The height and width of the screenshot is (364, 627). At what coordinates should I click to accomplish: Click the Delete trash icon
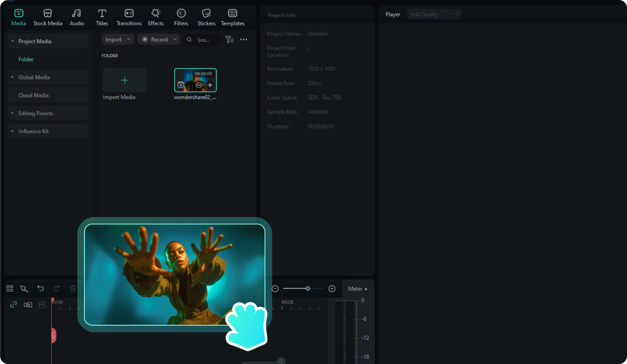(x=73, y=288)
